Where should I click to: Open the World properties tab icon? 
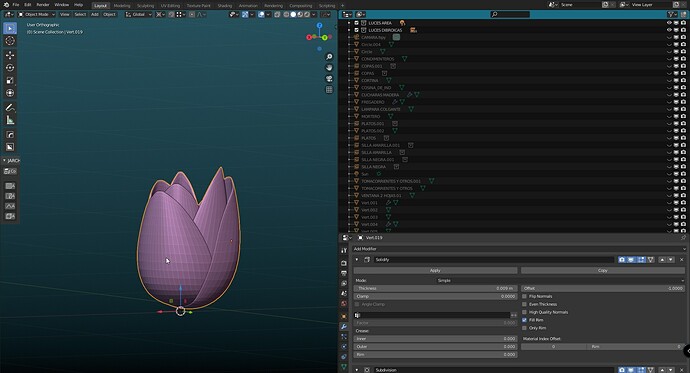(344, 304)
